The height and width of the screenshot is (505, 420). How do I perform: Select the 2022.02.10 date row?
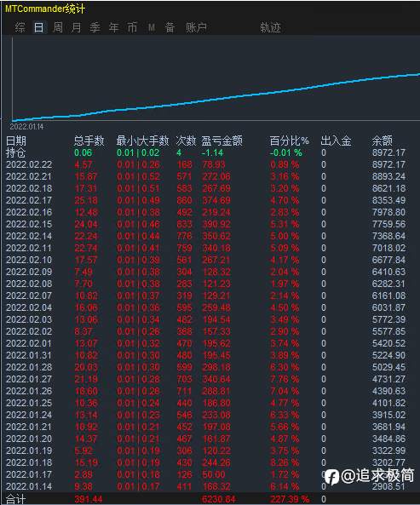coord(29,260)
